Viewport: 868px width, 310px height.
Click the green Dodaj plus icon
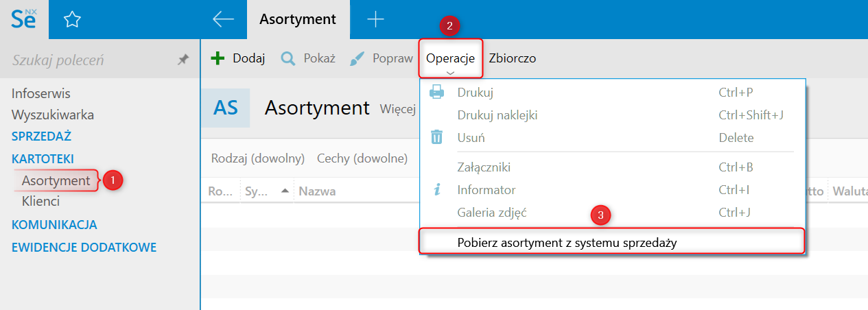pos(218,58)
